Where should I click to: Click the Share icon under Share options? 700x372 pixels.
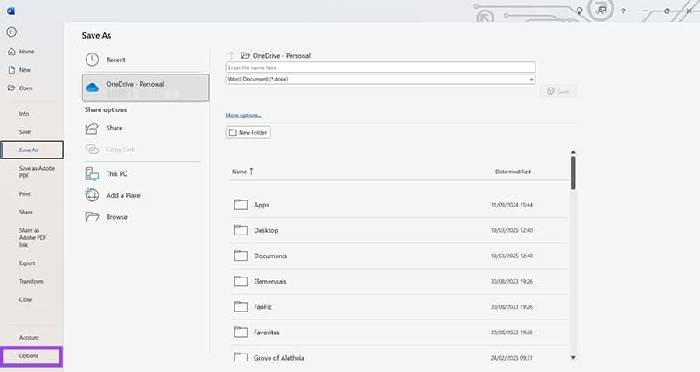[x=92, y=128]
